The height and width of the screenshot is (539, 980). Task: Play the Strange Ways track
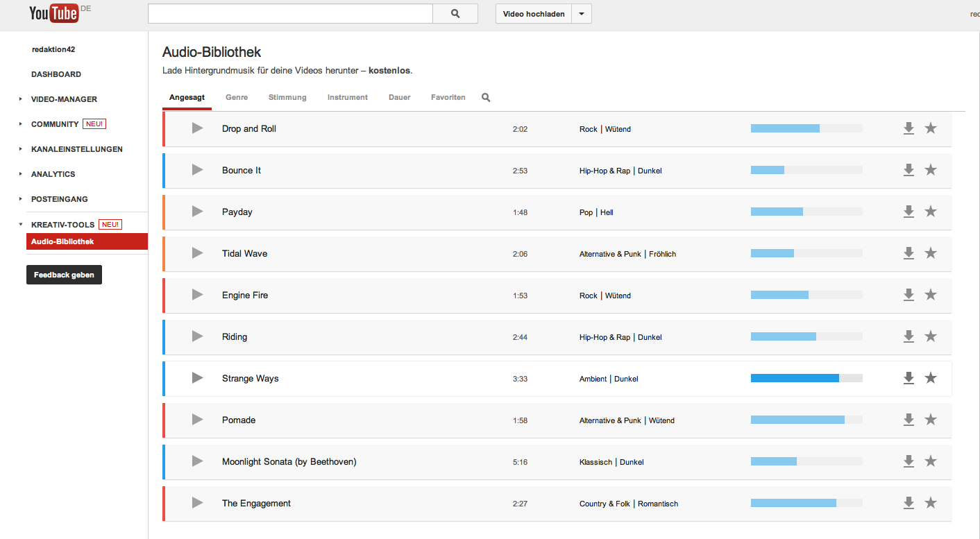pyautogui.click(x=197, y=378)
